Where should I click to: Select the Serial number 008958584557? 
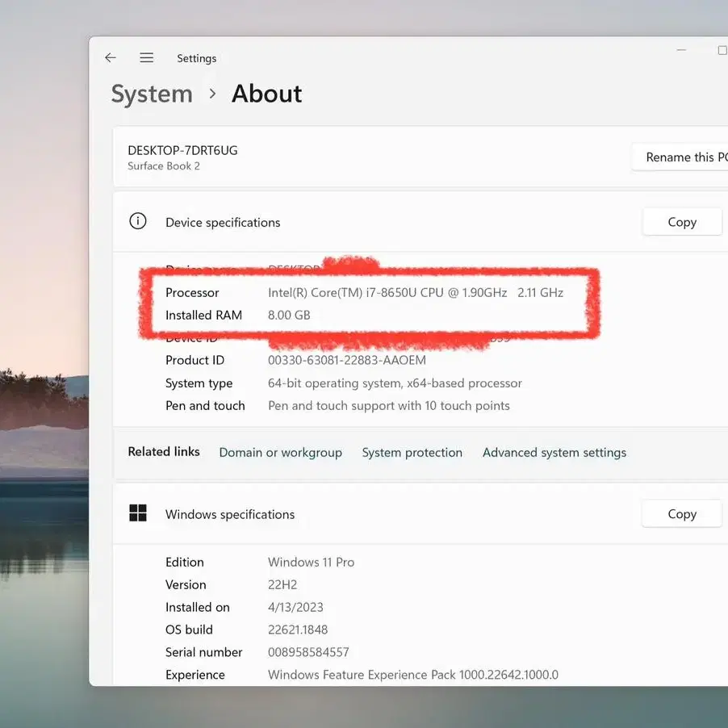(308, 652)
